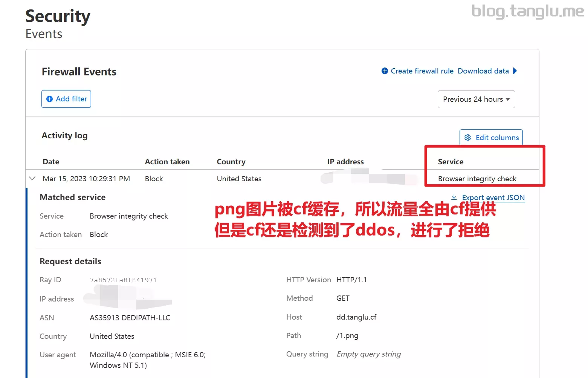Click the plus icon in Add filter
The width and height of the screenshot is (588, 378).
tap(49, 99)
